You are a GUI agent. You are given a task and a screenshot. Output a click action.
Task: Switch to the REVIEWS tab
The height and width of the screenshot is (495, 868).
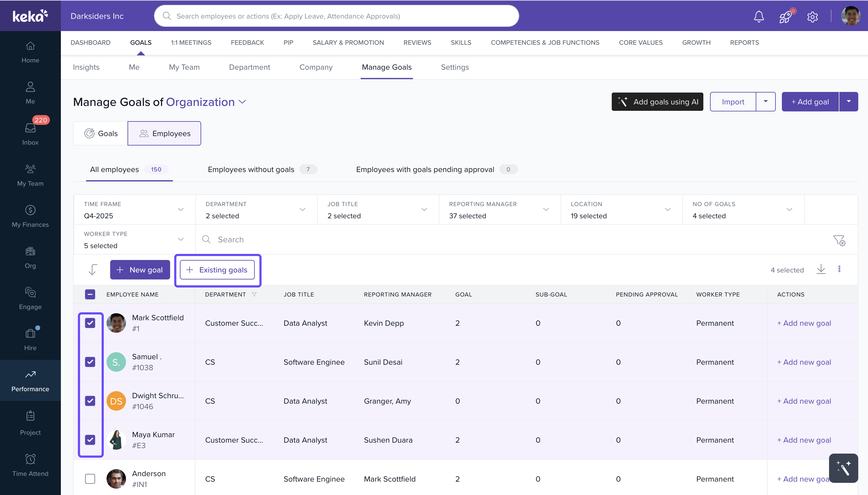(x=417, y=43)
